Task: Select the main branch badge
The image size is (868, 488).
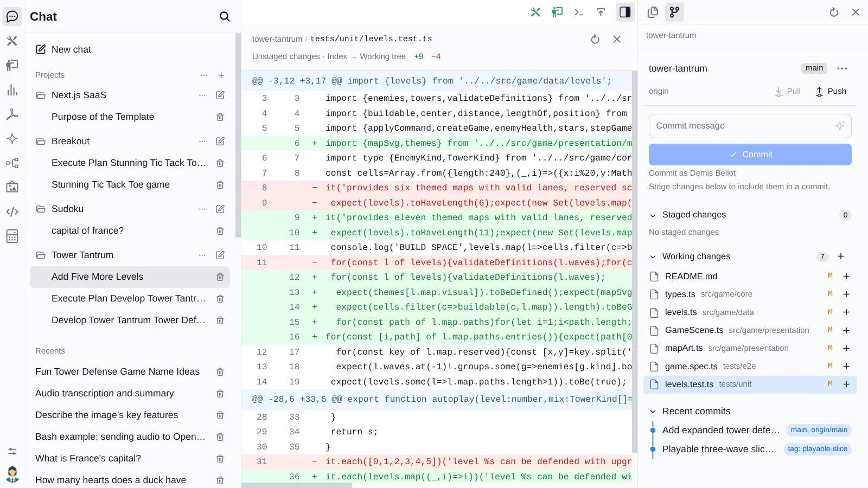Action: 814,68
